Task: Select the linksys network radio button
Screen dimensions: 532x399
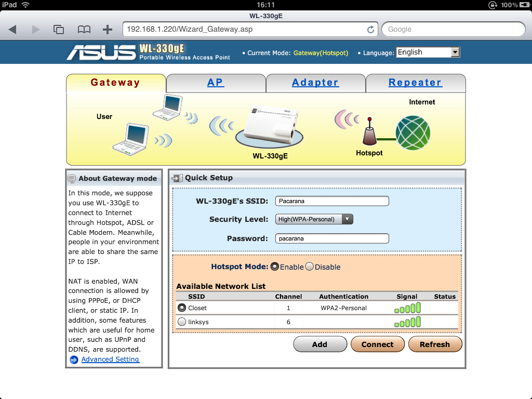Action: point(182,322)
